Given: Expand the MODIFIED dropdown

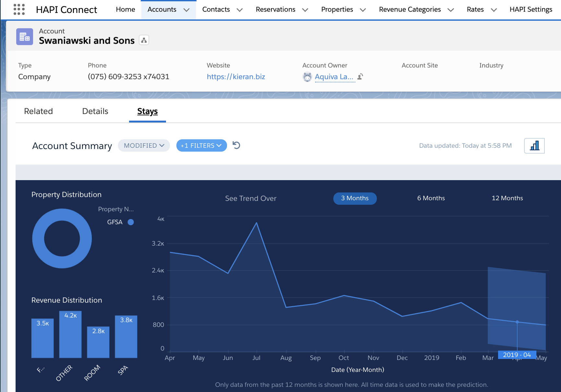Looking at the screenshot, I should (x=144, y=146).
